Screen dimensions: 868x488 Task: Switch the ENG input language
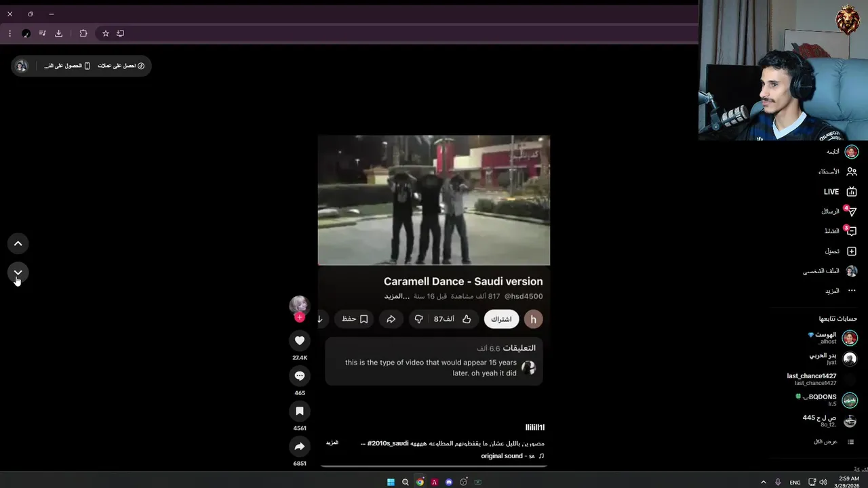795,483
